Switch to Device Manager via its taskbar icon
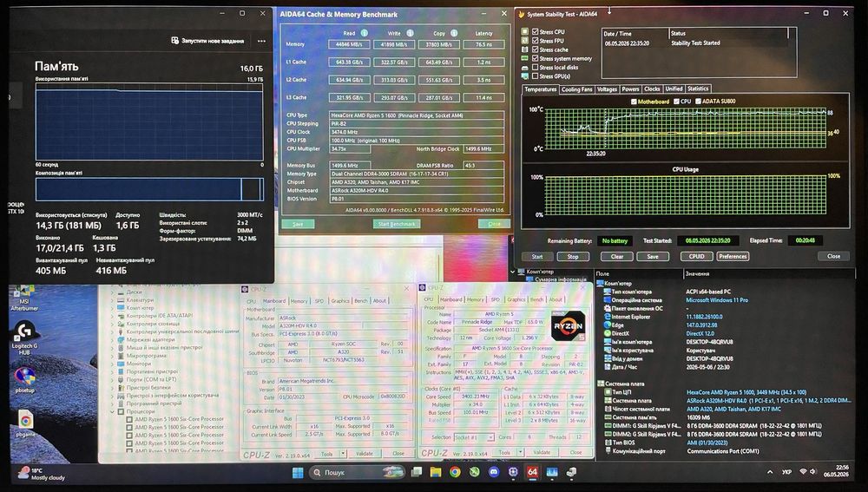The height and width of the screenshot is (492, 868). 571,472
